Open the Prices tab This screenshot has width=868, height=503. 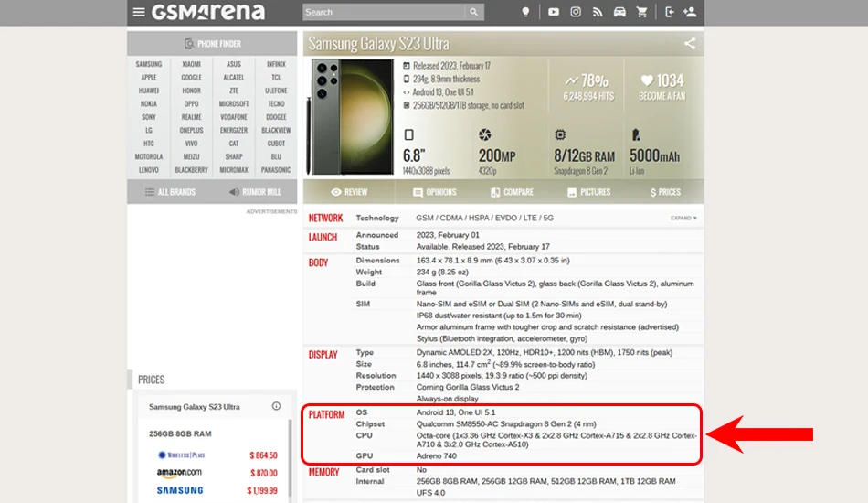coord(665,192)
